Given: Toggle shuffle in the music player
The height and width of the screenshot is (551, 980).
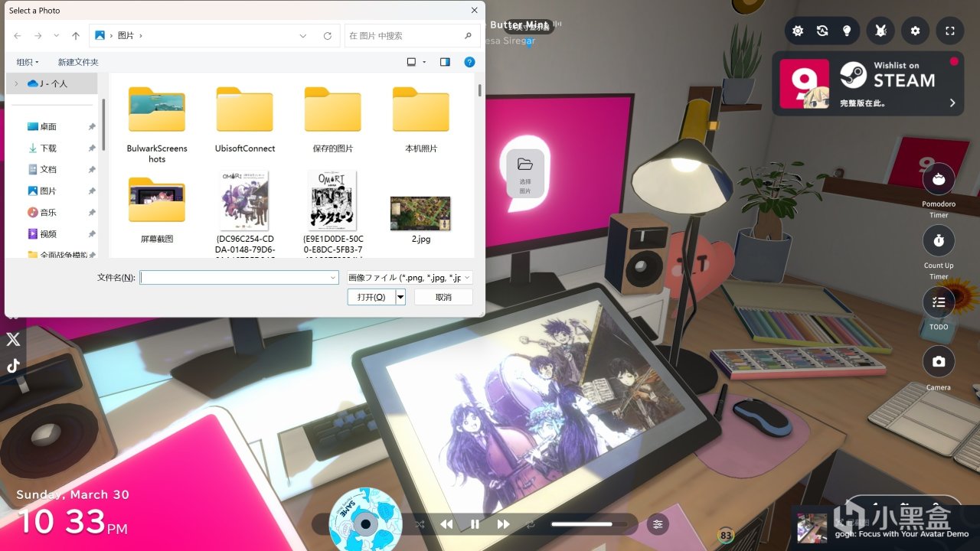Looking at the screenshot, I should tap(420, 524).
